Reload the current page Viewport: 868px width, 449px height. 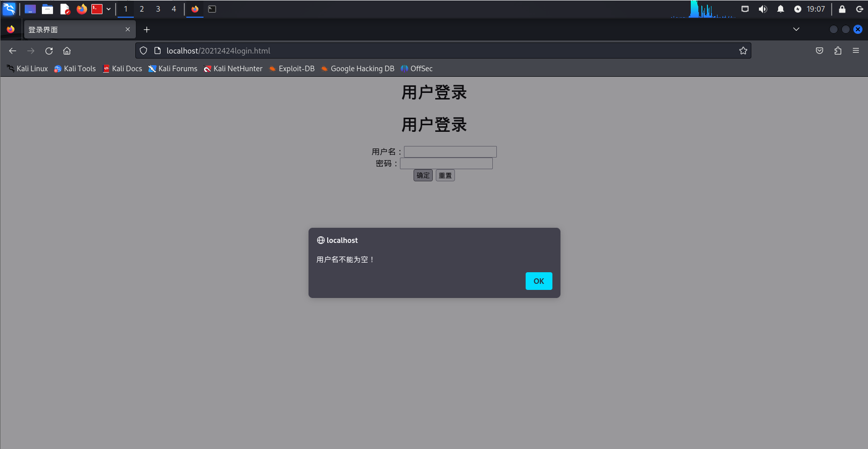[x=49, y=51]
